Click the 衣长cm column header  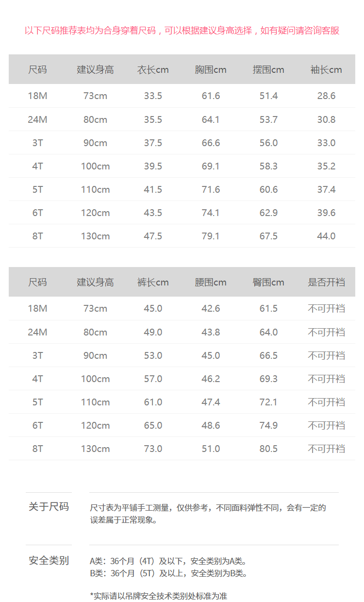(153, 69)
